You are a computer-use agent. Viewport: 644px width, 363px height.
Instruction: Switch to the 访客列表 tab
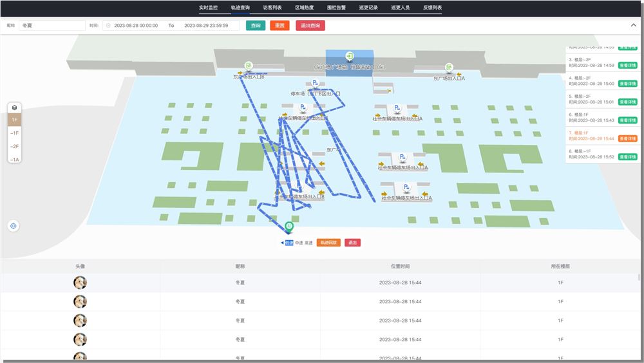pyautogui.click(x=272, y=7)
